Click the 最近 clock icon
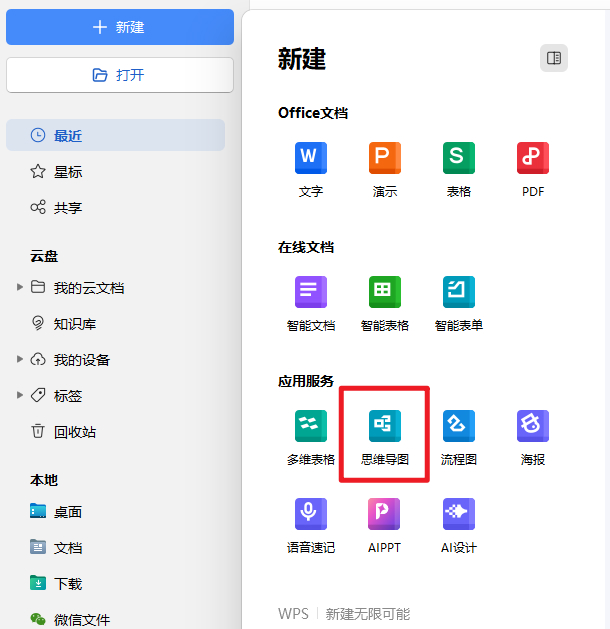610x629 pixels. coord(38,135)
